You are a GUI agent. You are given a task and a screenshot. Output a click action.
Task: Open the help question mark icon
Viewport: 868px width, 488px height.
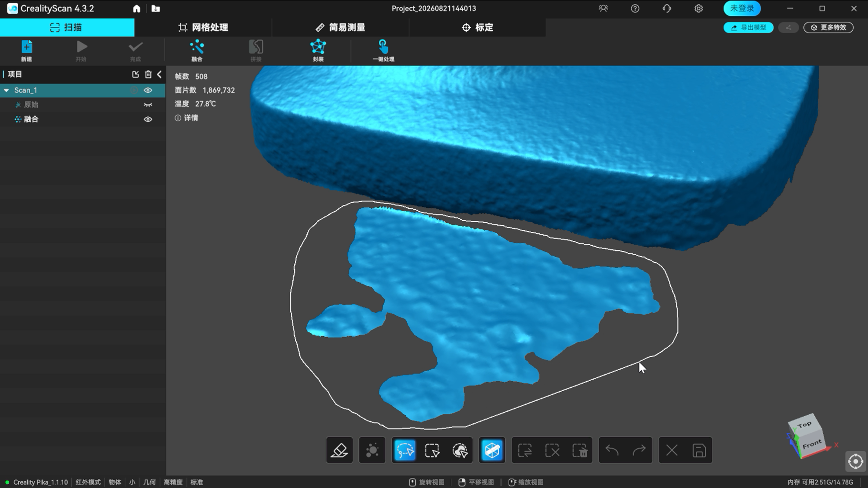click(635, 9)
